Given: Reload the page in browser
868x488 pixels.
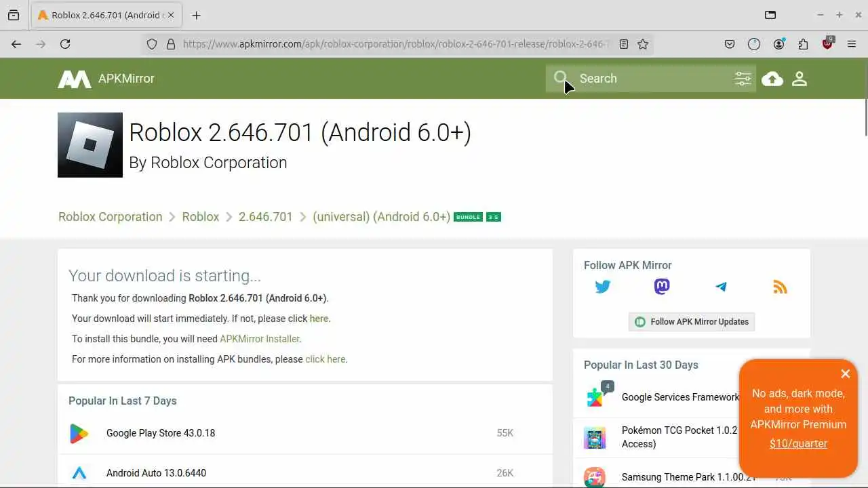Looking at the screenshot, I should pos(65,44).
